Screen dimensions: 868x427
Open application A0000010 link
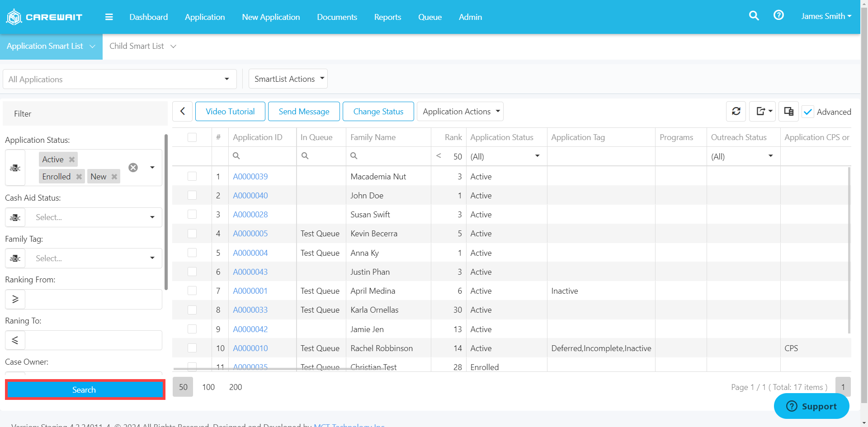click(250, 348)
